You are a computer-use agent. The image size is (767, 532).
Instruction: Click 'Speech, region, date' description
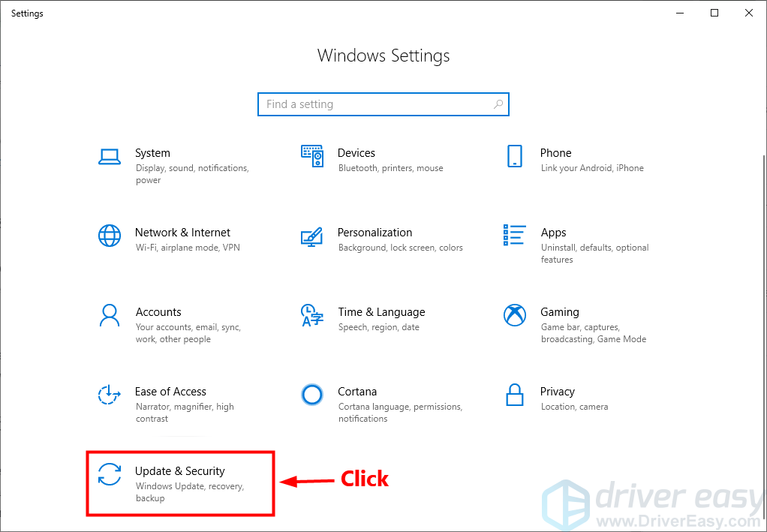(378, 327)
